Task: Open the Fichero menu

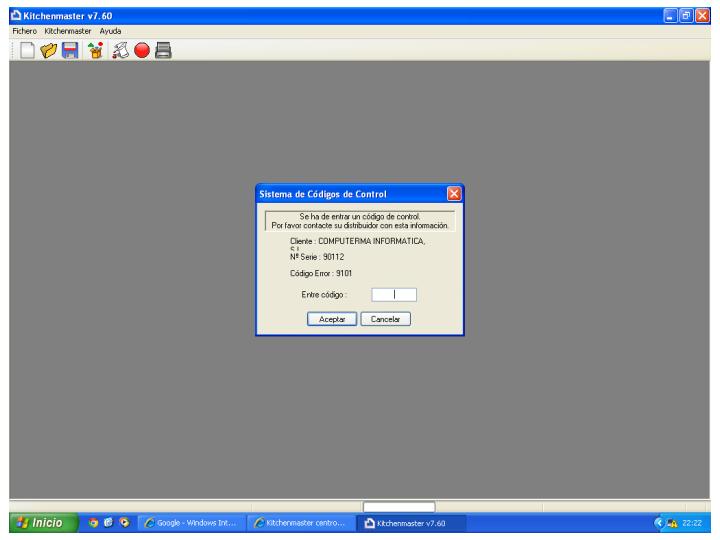Action: [x=24, y=31]
